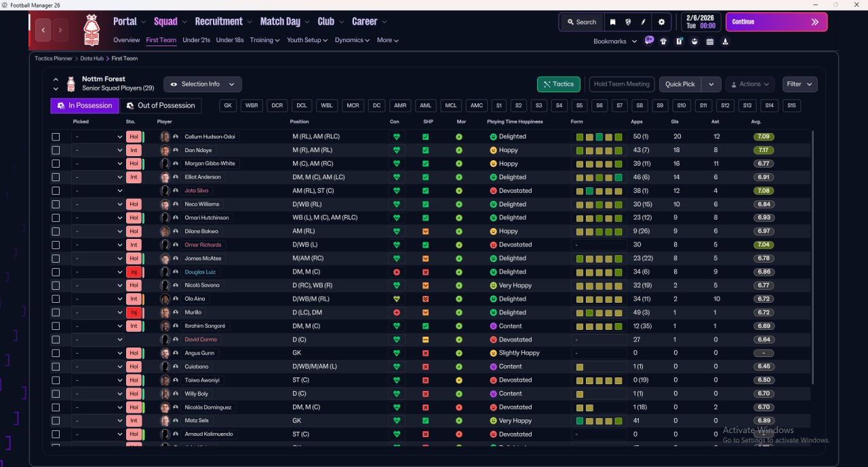Check the James McAtee row checkbox
Image resolution: width=868 pixels, height=467 pixels.
[x=56, y=259]
